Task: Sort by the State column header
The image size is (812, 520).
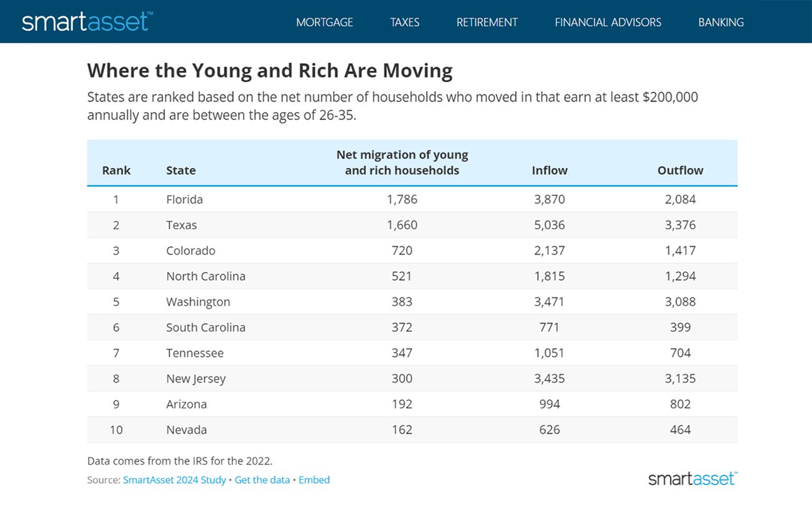Action: point(181,170)
